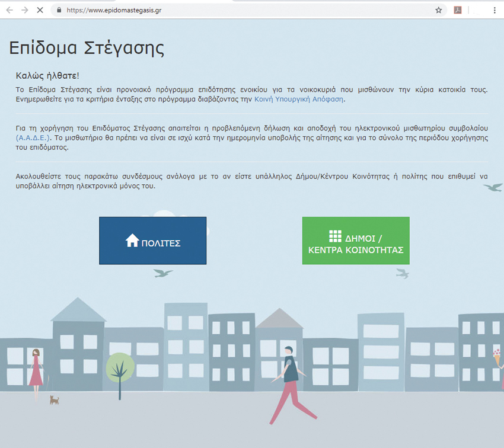Open Chrome's three-dot menu
Viewport: 504px width, 448px height.
495,10
